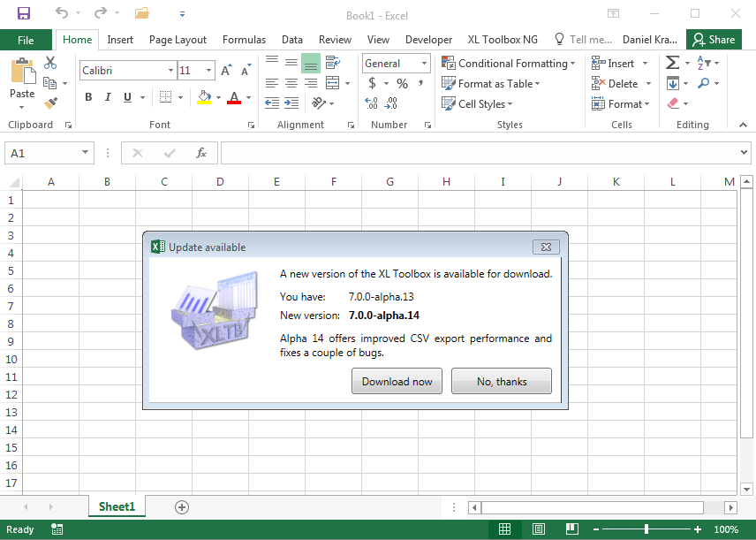Click the Borders icon
Screen dimensions: 756x540
point(165,97)
